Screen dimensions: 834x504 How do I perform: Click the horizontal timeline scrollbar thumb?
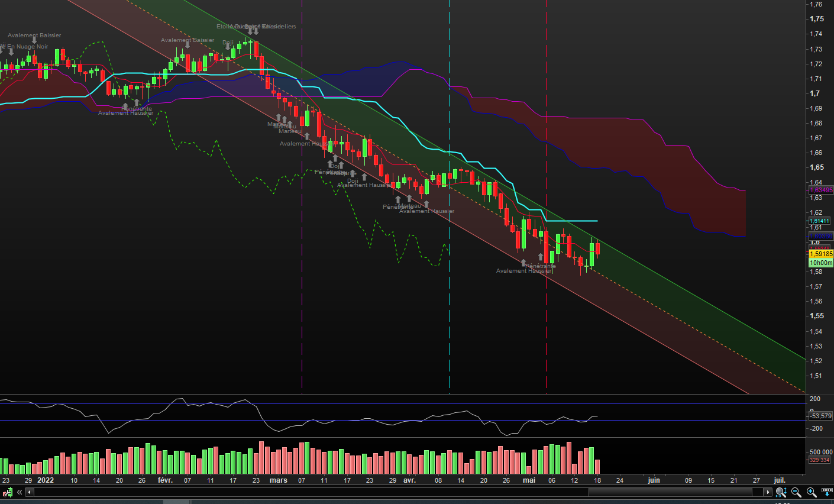pyautogui.click(x=670, y=492)
